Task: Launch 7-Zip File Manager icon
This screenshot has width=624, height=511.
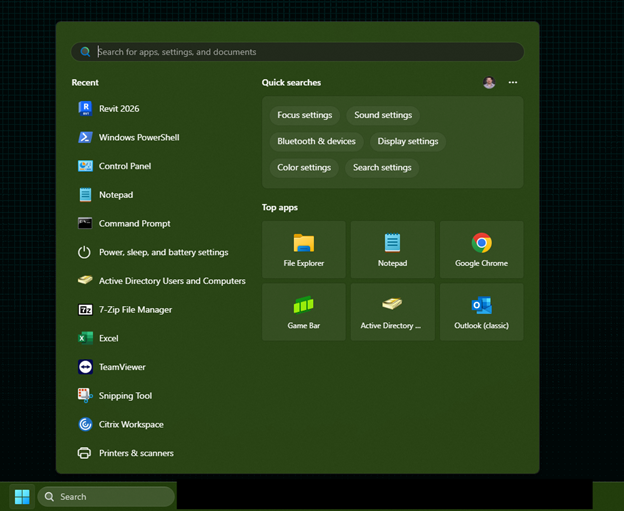Action: pos(85,310)
